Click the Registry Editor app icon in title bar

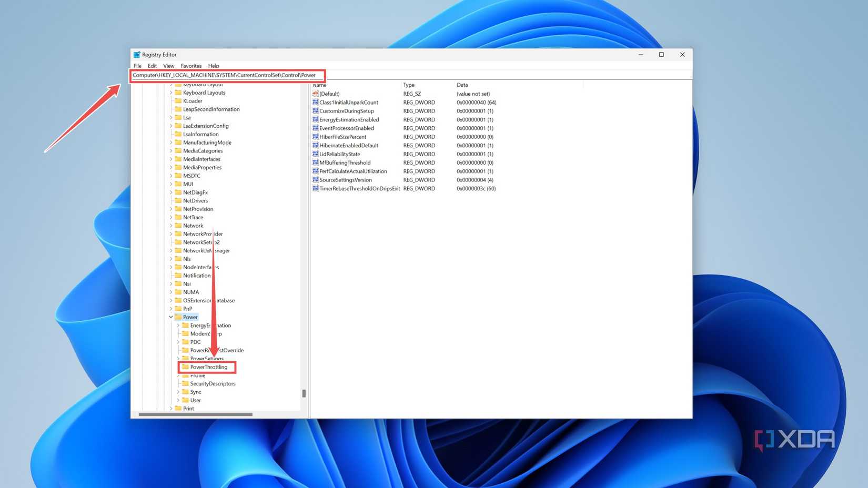137,55
